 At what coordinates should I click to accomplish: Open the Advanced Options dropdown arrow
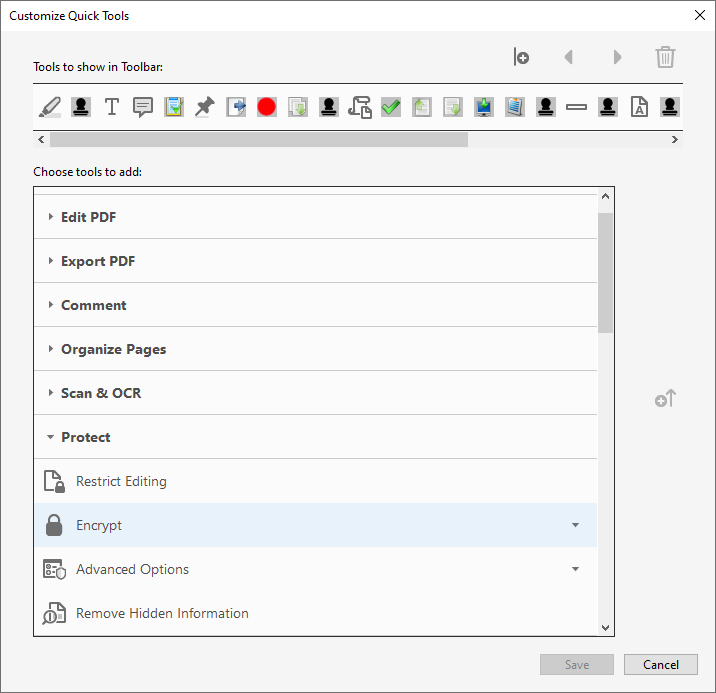[575, 569]
